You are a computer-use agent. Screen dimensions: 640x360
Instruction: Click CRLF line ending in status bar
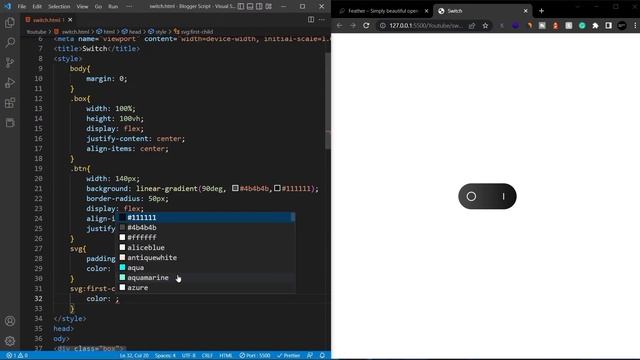[207, 356]
